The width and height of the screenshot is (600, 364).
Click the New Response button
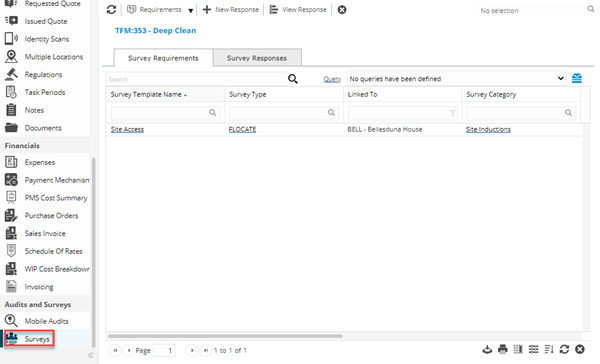pos(231,10)
